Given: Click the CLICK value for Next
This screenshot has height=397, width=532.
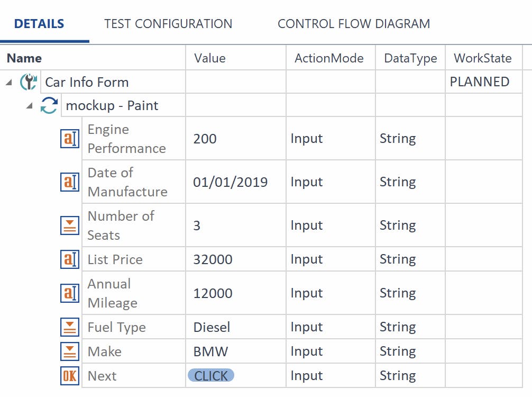Looking at the screenshot, I should pyautogui.click(x=210, y=376).
